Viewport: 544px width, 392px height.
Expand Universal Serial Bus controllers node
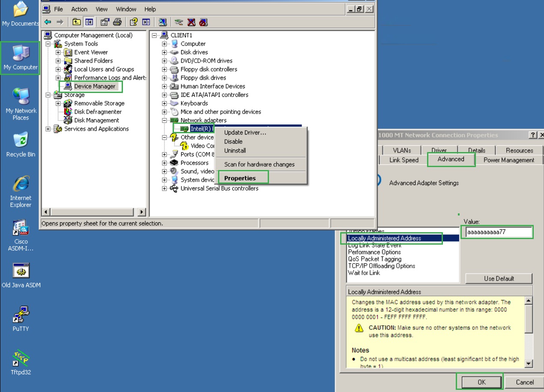point(164,189)
